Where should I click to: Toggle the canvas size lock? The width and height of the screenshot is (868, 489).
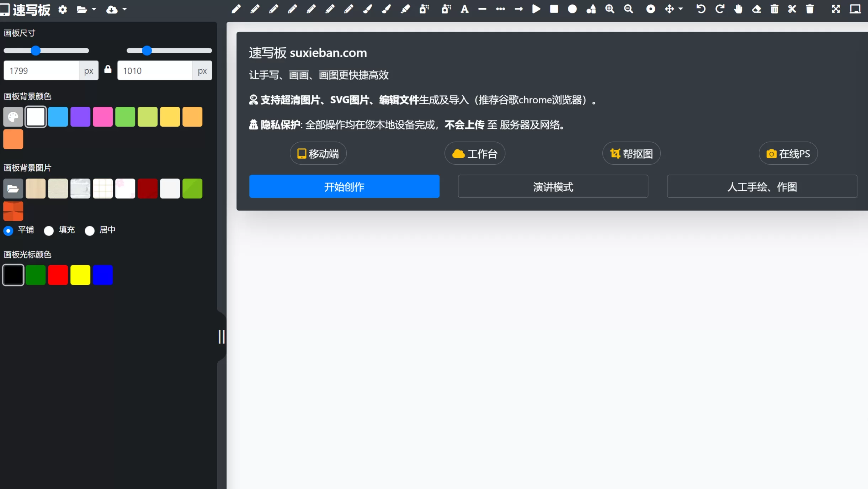(108, 70)
